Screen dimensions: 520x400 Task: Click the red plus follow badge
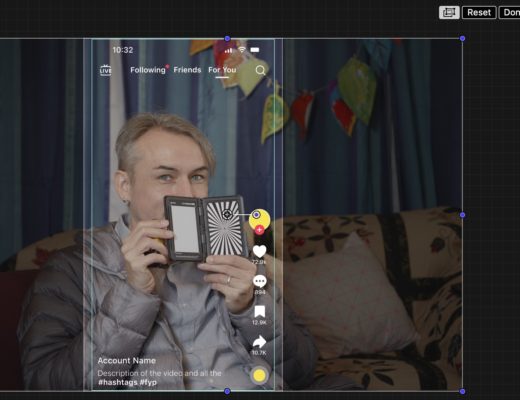coord(259,229)
